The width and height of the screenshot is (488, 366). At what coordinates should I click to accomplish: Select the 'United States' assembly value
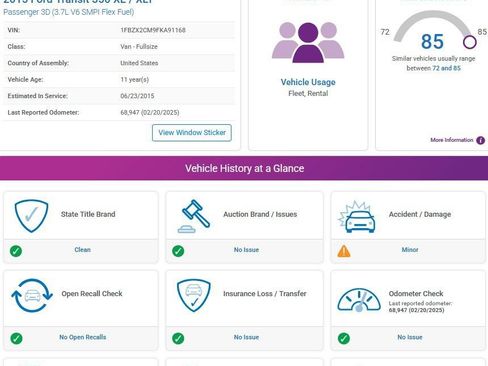coord(139,63)
